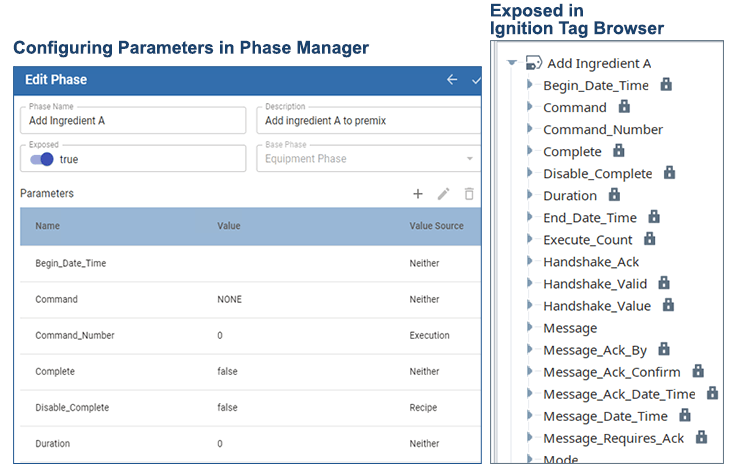The height and width of the screenshot is (464, 734).
Task: Toggle the Exposed switch off
Action: (42, 159)
